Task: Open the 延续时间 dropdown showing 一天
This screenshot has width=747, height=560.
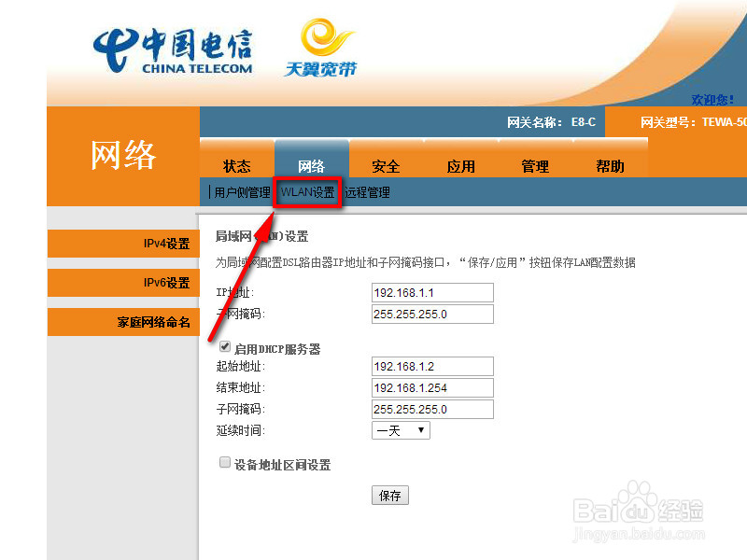Action: pyautogui.click(x=401, y=430)
